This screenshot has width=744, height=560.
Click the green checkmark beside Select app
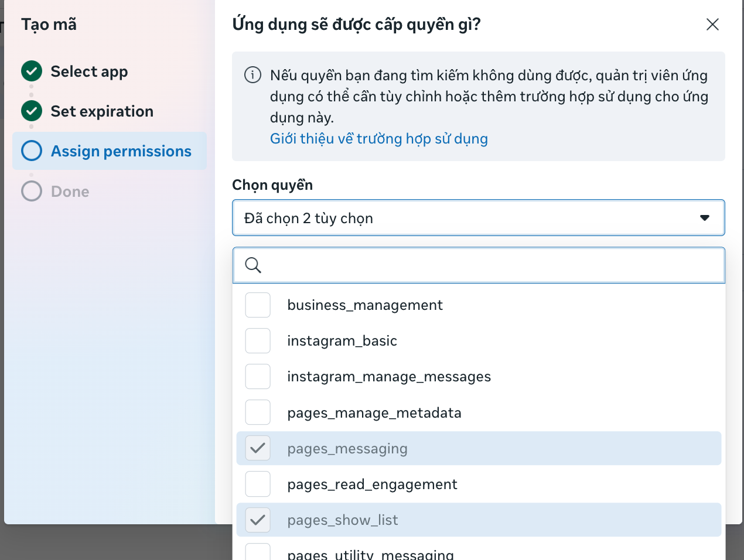click(31, 71)
